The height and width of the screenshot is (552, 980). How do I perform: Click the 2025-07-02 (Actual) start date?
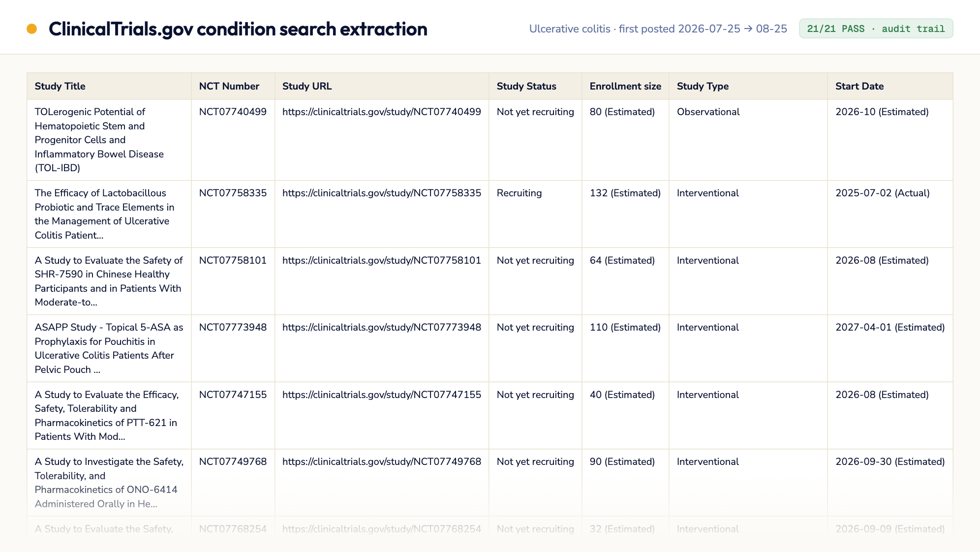point(883,193)
